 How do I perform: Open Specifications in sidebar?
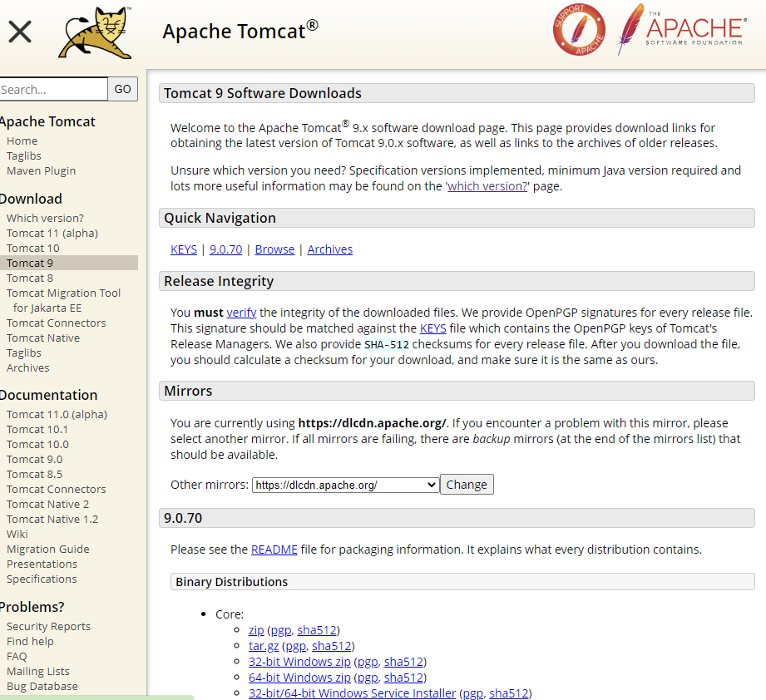click(42, 579)
